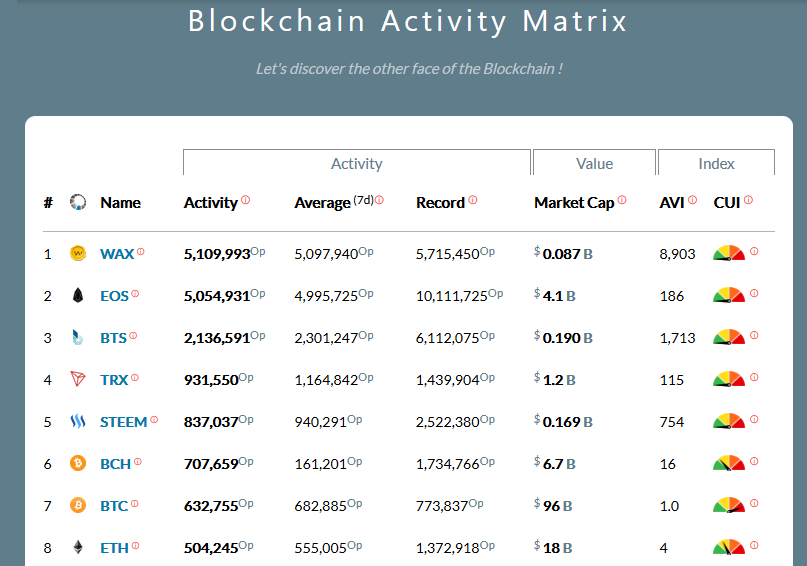Click the STEEM coin logo icon
Viewport: 807px width, 566px height.
click(x=78, y=421)
